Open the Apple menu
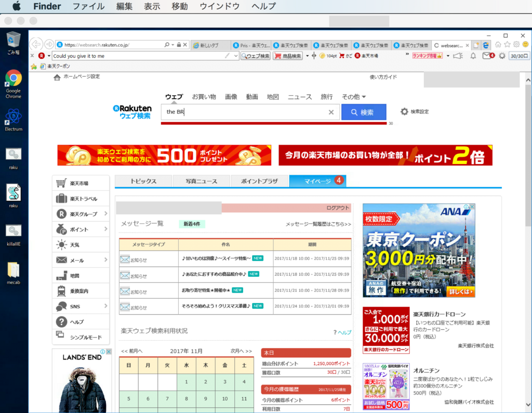This screenshot has height=413, width=532. (16, 6)
